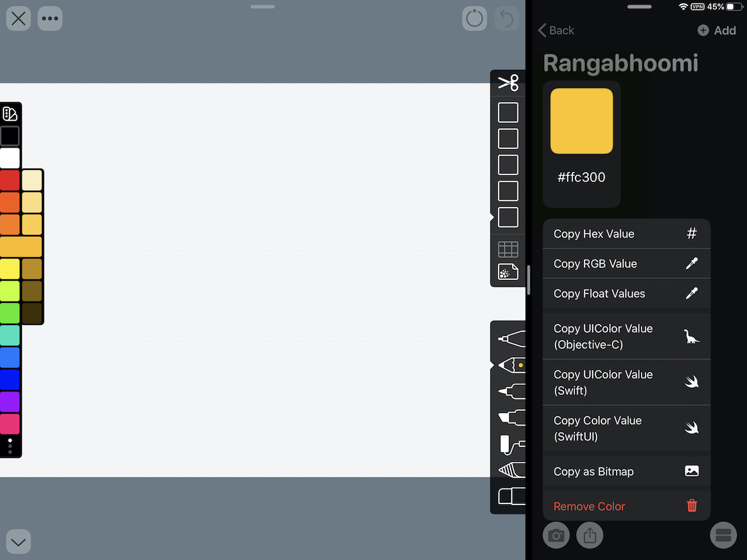Viewport: 747px width, 560px height.
Task: Choose Copy Hex Value
Action: coord(627,234)
